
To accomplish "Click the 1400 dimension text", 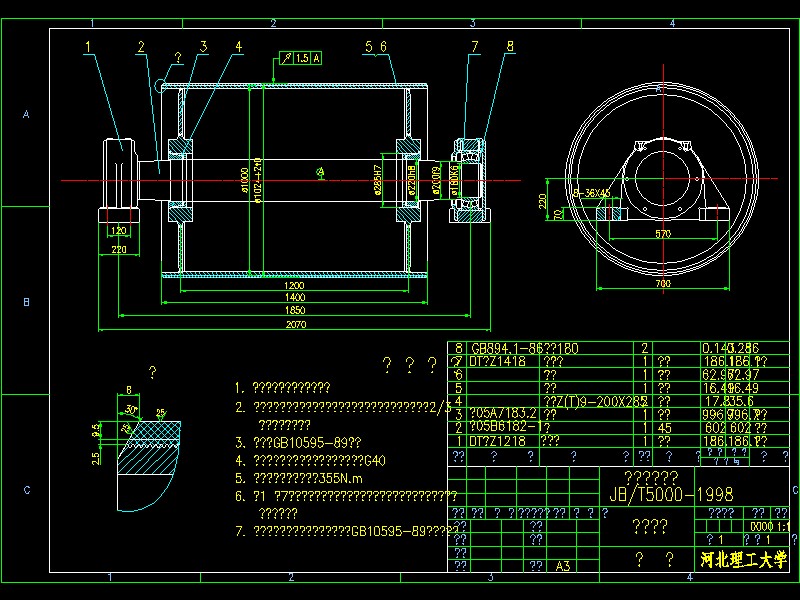I will click(x=294, y=297).
